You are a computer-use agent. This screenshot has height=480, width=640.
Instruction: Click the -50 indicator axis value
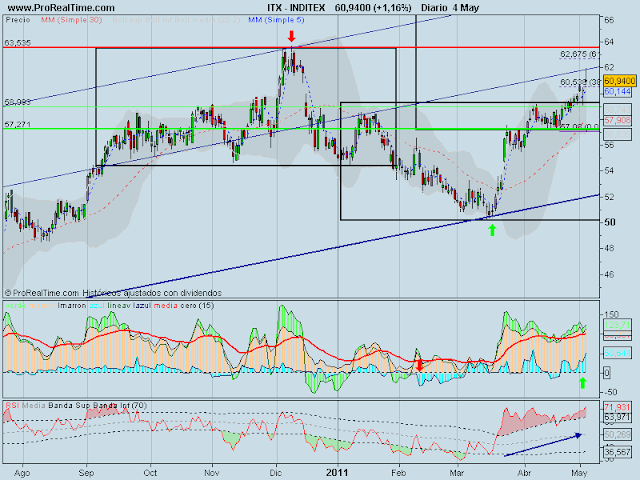click(x=611, y=392)
